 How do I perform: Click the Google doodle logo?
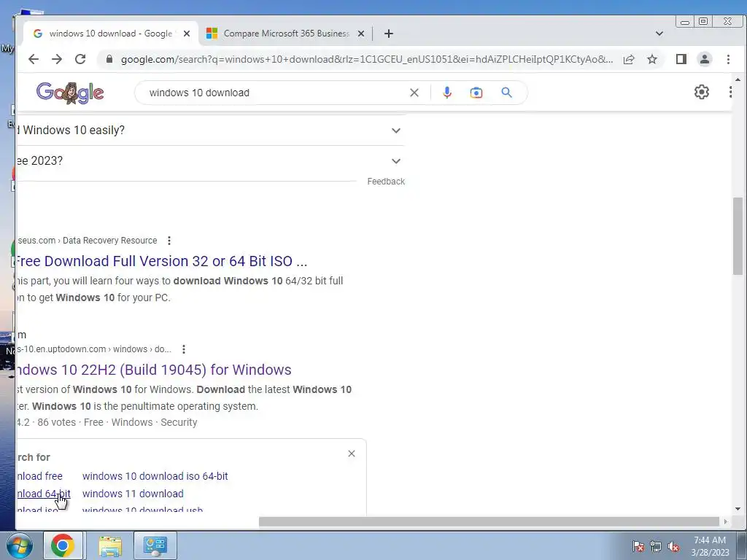pyautogui.click(x=70, y=93)
